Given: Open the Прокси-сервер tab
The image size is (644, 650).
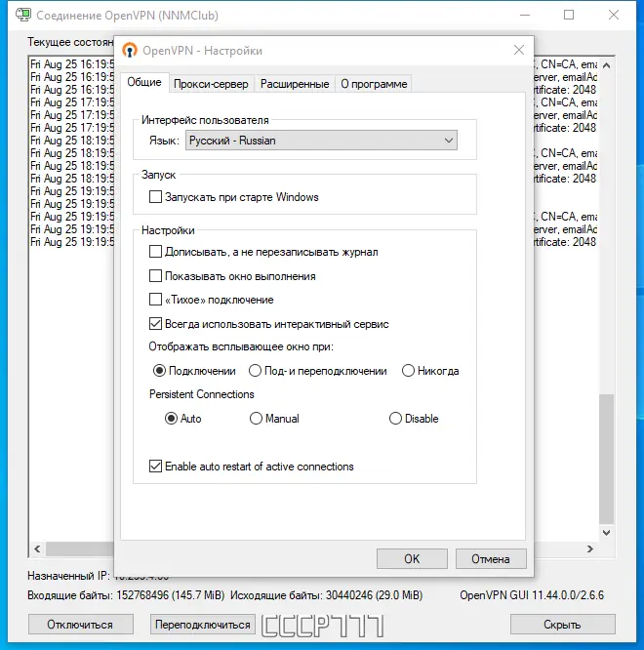Looking at the screenshot, I should click(211, 84).
